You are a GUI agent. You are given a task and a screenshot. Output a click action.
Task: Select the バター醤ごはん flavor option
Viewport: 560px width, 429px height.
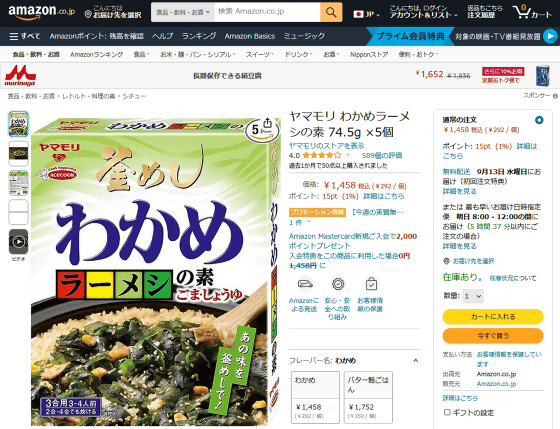point(368,397)
